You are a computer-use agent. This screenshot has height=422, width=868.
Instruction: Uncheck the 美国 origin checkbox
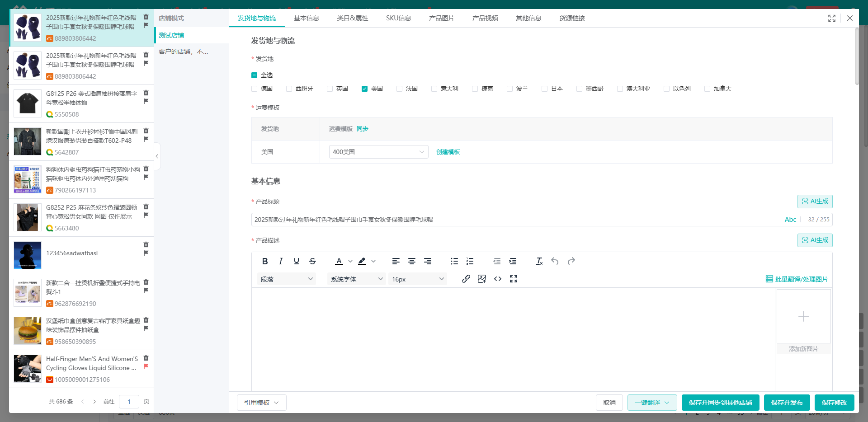pos(365,89)
